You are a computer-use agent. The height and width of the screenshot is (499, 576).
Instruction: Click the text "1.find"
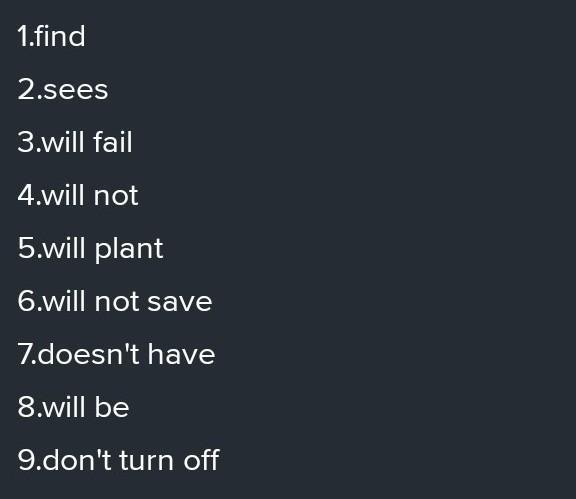[51, 36]
